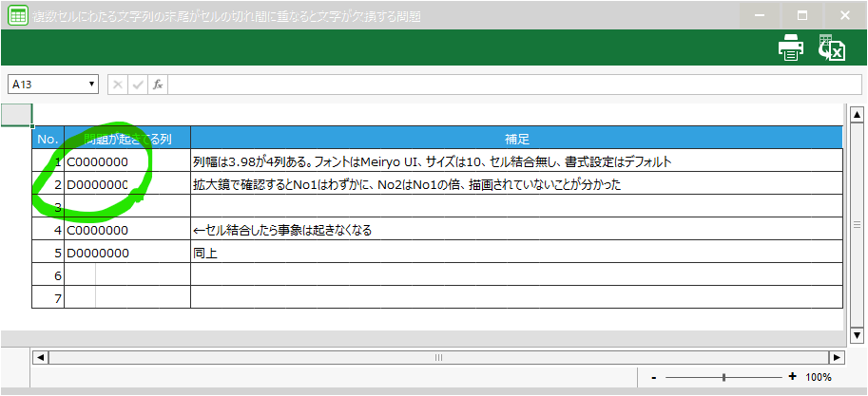This screenshot has height=396, width=868.
Task: Click the select-all corner of the sheet
Action: [x=16, y=114]
